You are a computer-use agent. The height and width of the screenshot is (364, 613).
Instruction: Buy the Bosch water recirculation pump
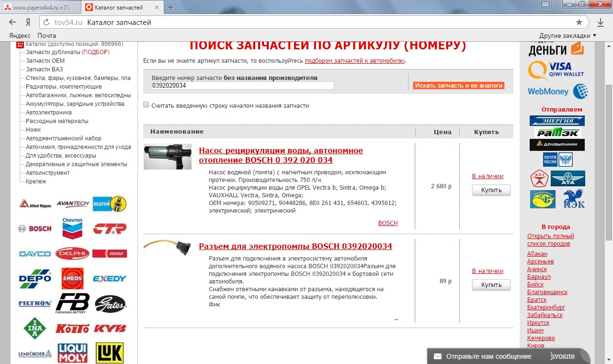[491, 190]
